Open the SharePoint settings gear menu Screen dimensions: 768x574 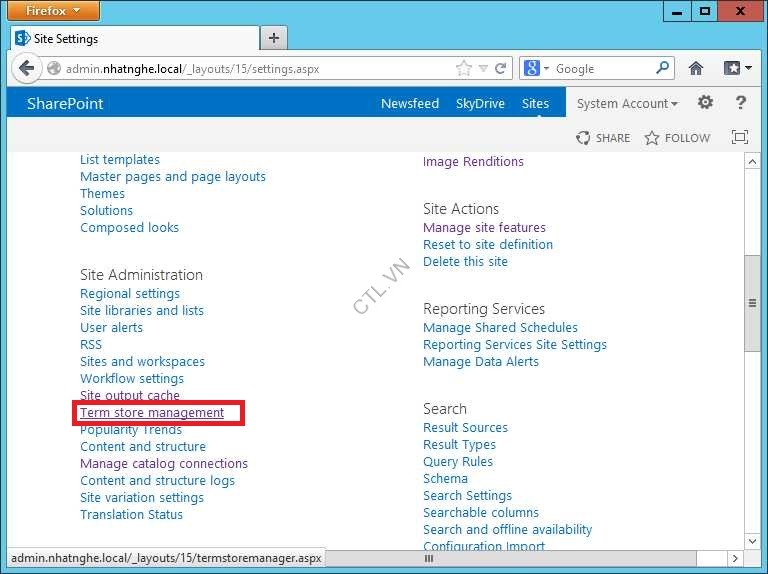(x=705, y=103)
